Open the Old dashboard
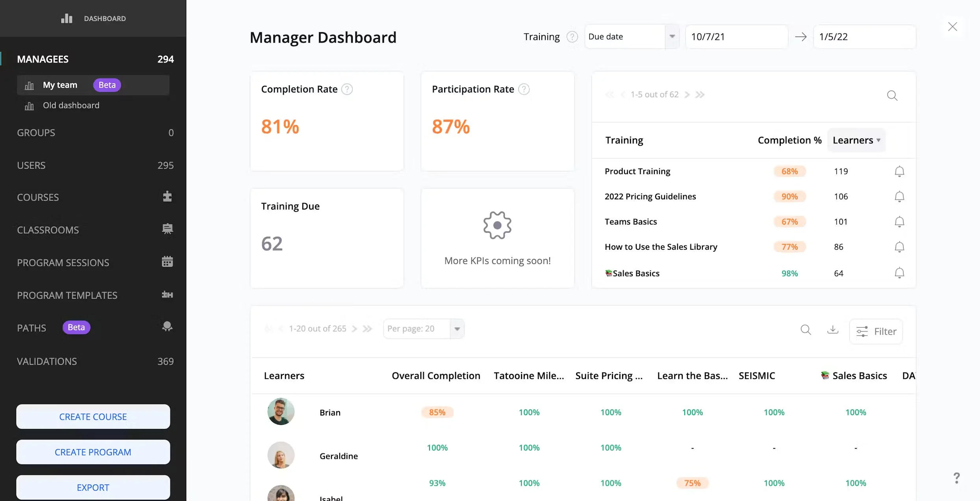 (x=71, y=105)
